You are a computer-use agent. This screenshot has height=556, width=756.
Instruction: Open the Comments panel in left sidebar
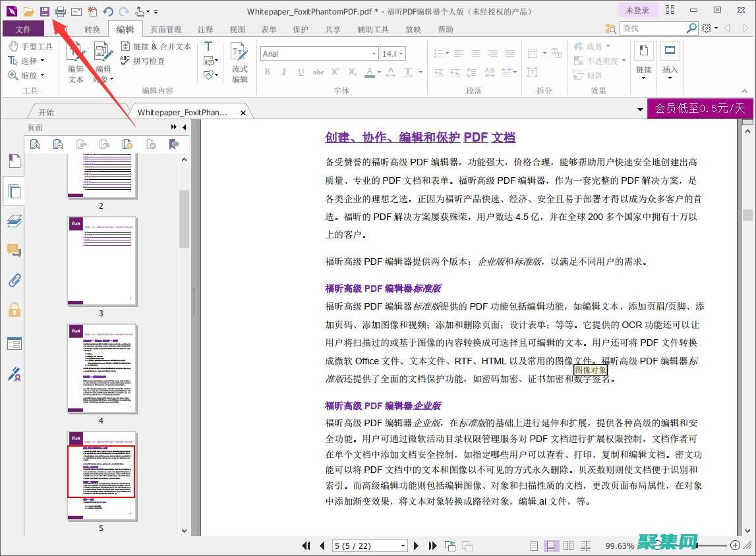tap(14, 250)
